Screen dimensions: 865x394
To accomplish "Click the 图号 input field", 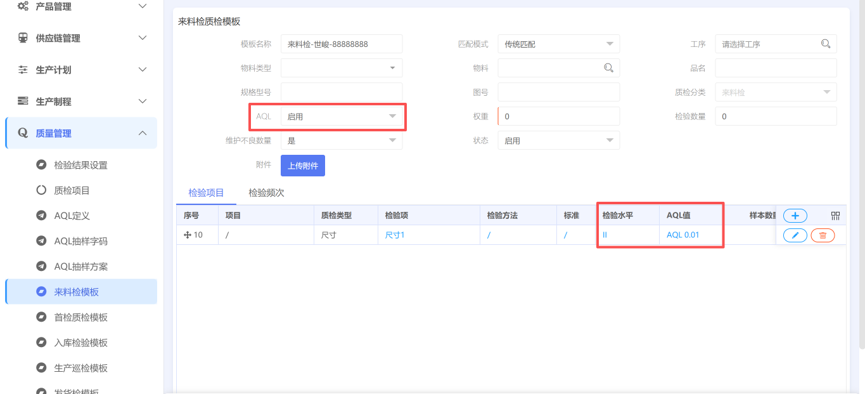I will pos(558,92).
